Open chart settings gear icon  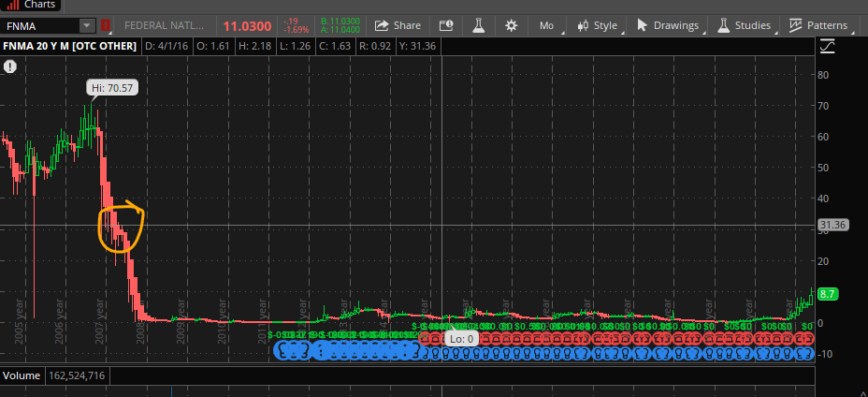(511, 25)
